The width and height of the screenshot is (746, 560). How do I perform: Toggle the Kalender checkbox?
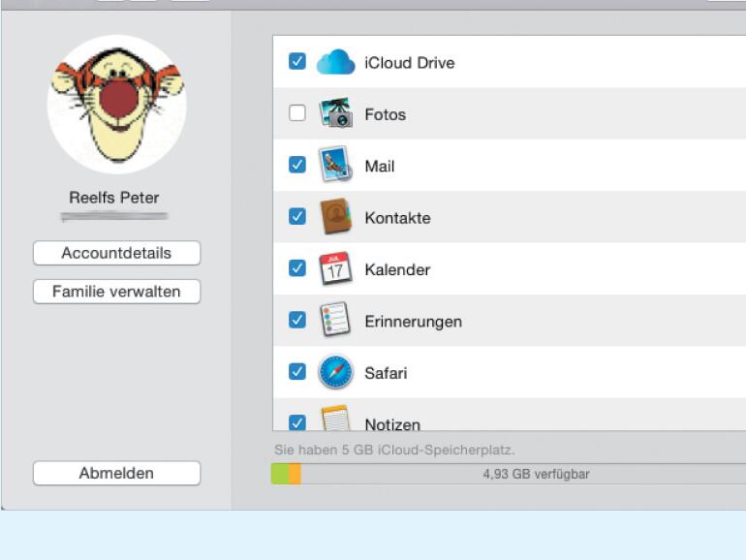297,268
